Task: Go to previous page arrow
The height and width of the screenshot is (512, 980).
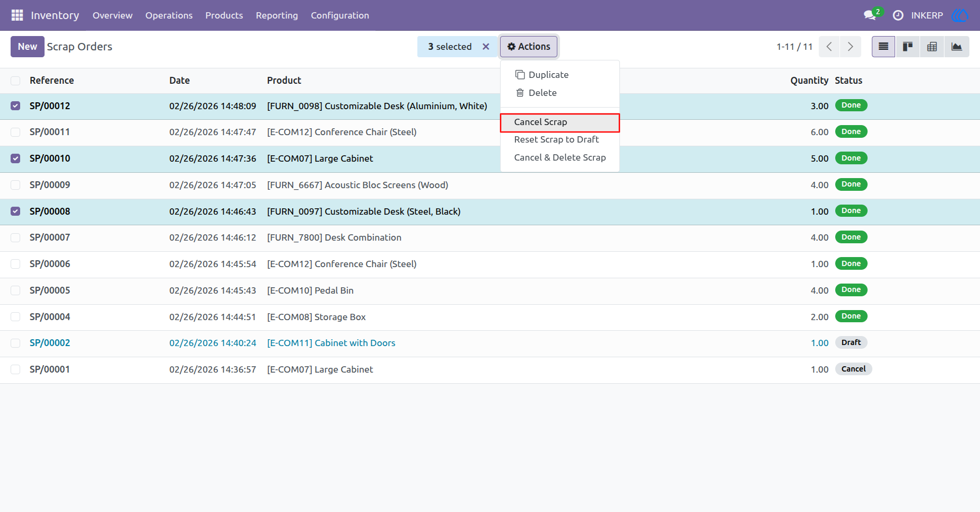Action: click(829, 47)
